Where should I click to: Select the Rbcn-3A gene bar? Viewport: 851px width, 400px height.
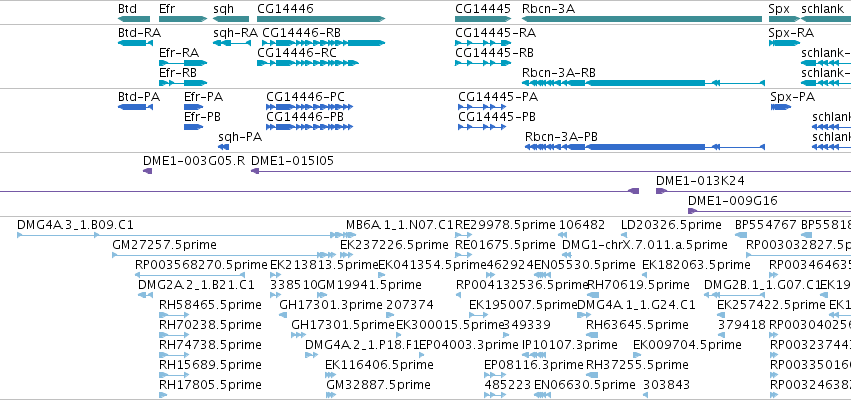[642, 19]
